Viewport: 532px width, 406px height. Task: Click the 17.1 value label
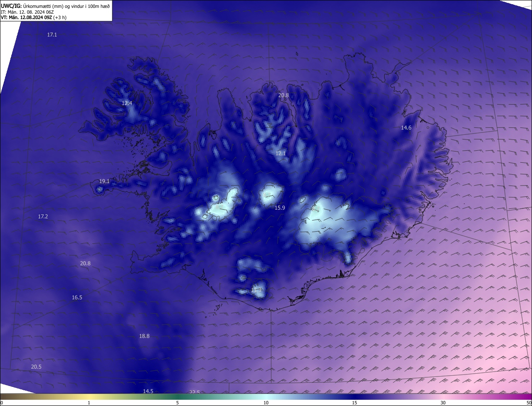coord(52,35)
